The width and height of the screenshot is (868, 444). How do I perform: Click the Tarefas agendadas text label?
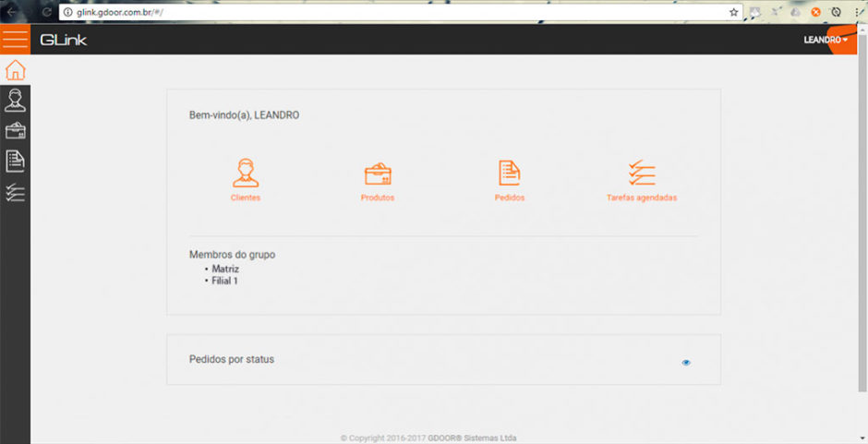(x=641, y=198)
